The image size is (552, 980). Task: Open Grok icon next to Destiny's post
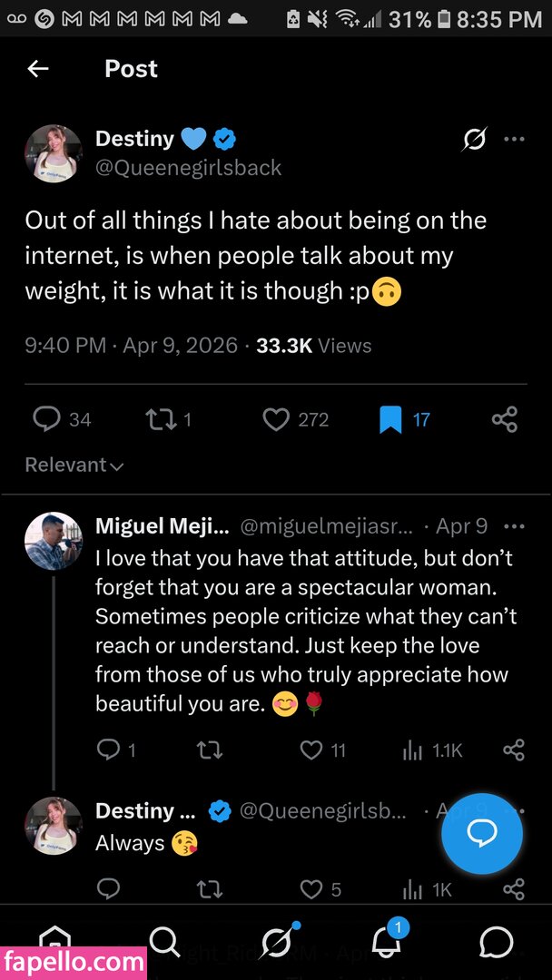[474, 139]
